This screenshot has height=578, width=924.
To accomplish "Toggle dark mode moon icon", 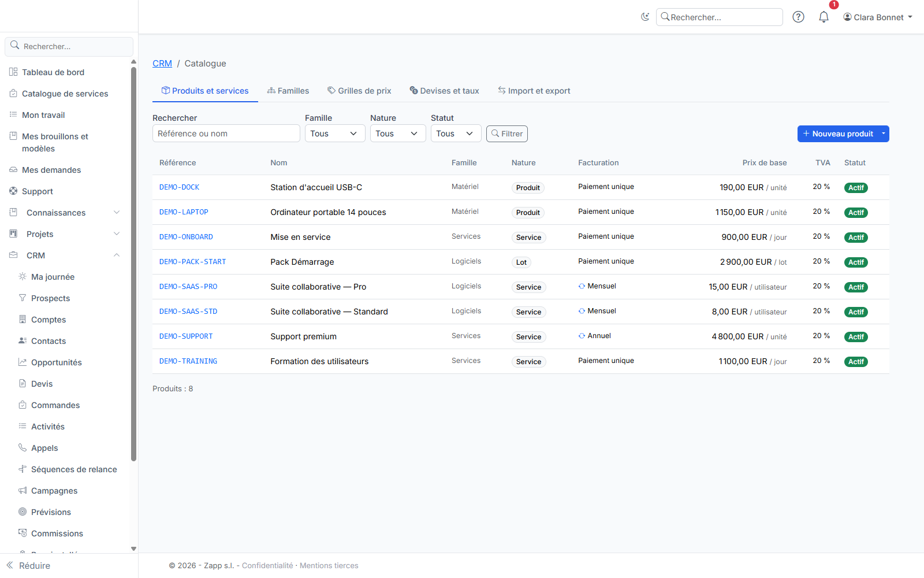I will pos(645,17).
